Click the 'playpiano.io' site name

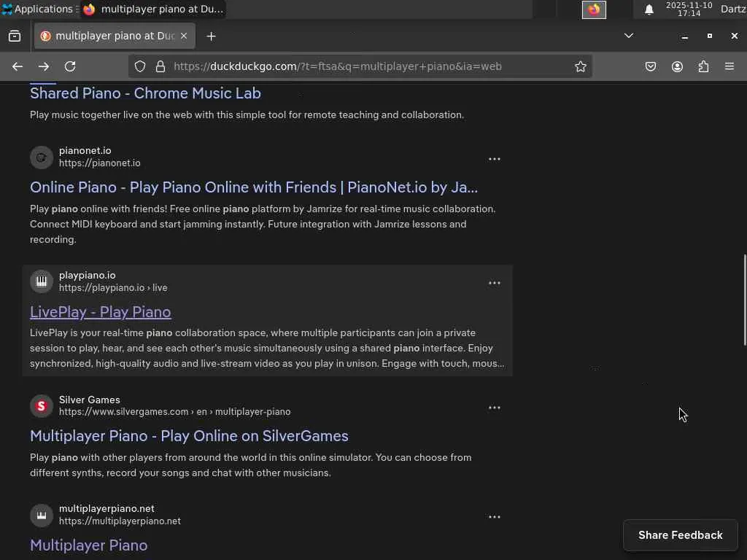pos(88,275)
